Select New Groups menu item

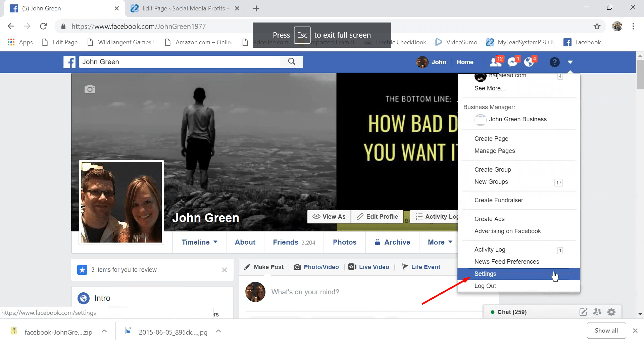pos(518,182)
